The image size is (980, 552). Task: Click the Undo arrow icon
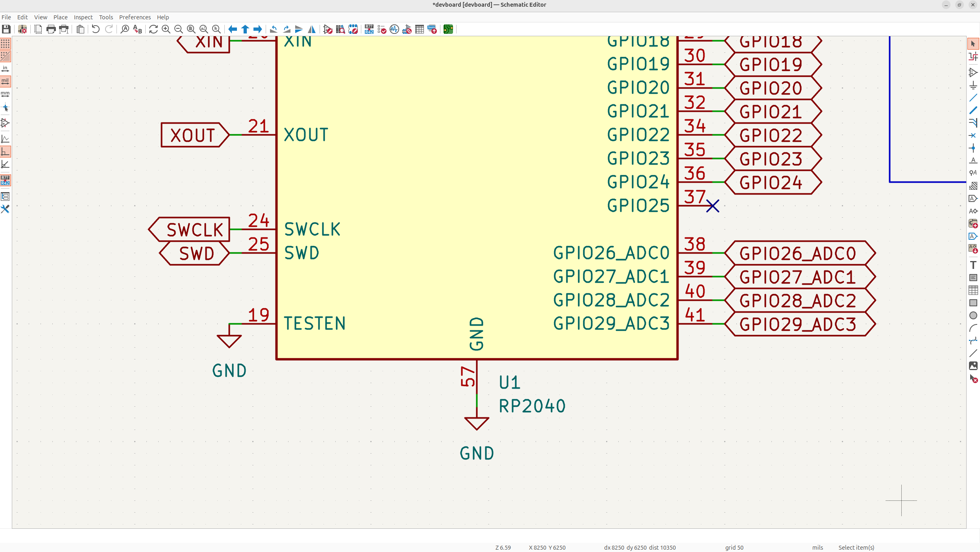pos(96,29)
